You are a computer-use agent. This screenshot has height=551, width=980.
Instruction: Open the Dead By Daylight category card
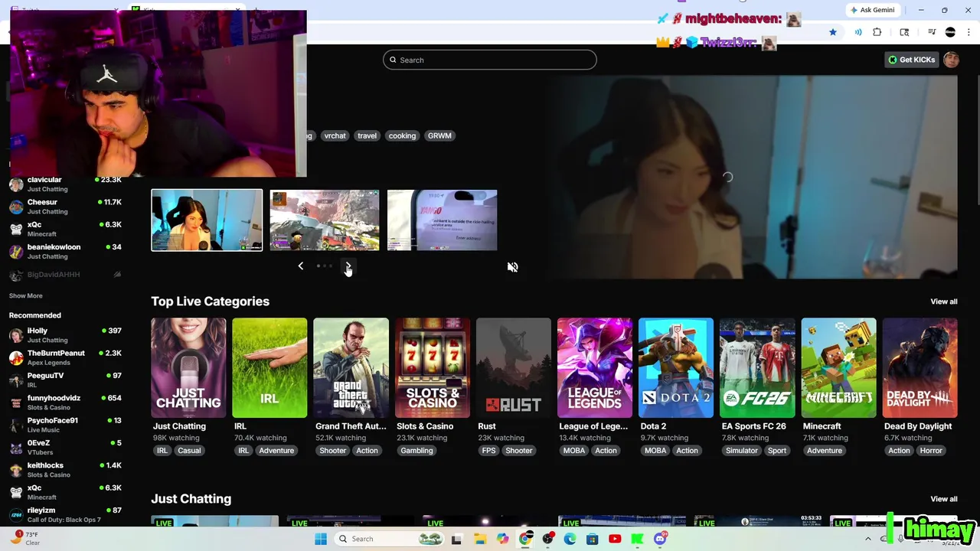coord(920,367)
